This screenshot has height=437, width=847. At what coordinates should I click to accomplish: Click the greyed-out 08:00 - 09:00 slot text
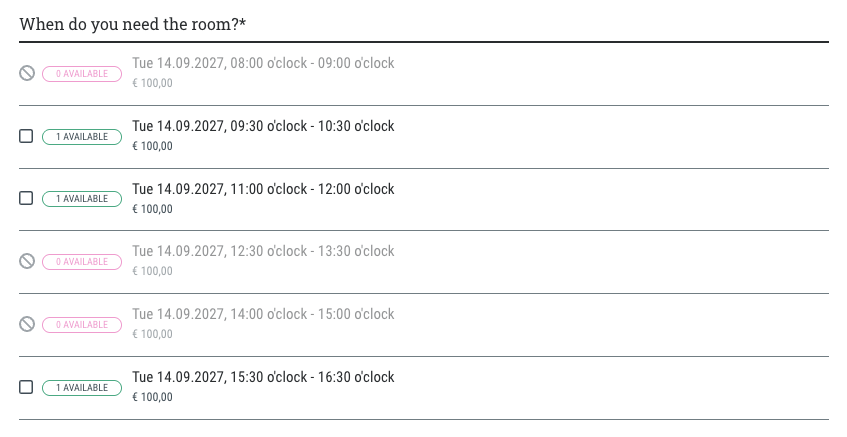click(x=263, y=63)
